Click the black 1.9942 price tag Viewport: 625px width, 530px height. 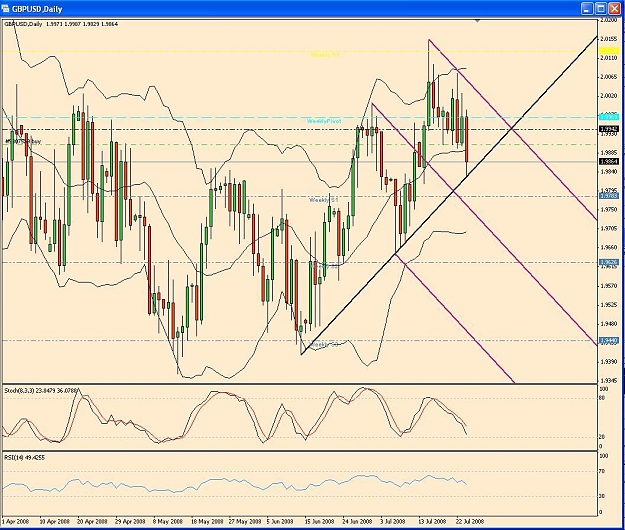click(609, 129)
